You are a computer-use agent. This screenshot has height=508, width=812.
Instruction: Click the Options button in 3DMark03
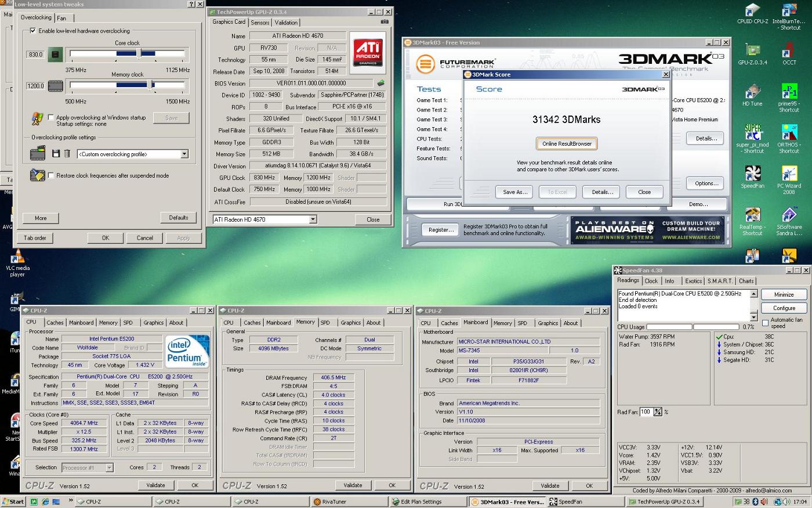point(706,183)
